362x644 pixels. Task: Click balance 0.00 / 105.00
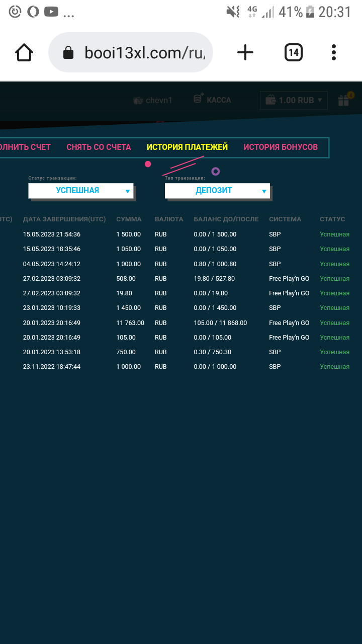(x=213, y=338)
